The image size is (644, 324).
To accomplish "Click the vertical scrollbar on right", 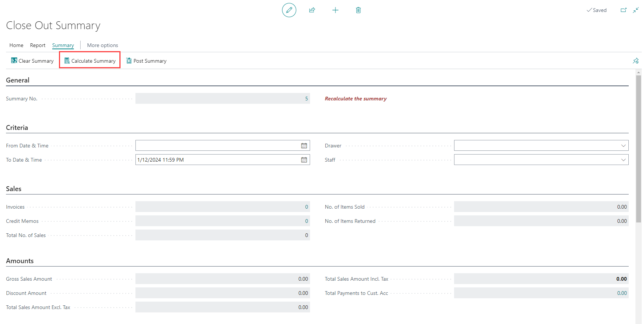I will 638,149.
